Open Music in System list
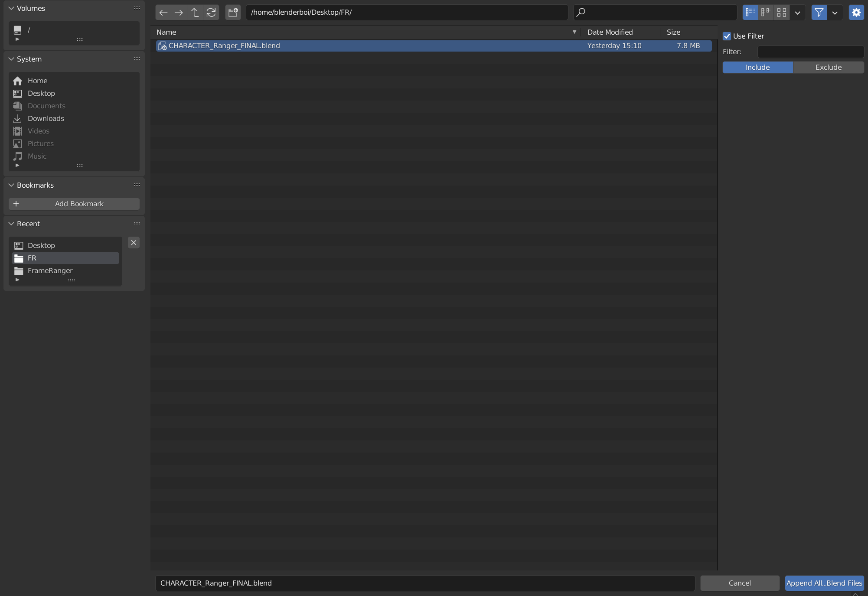Screen dimensions: 868x596 [74, 156]
